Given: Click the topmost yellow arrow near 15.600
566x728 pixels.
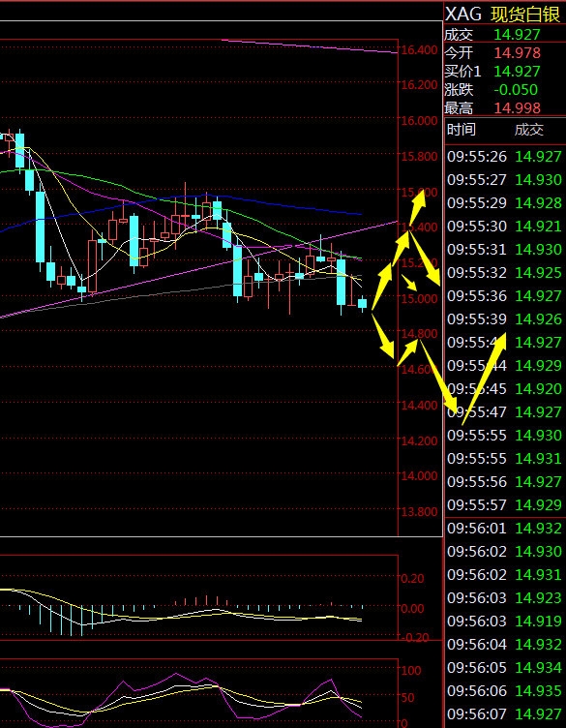Looking at the screenshot, I should click(417, 207).
